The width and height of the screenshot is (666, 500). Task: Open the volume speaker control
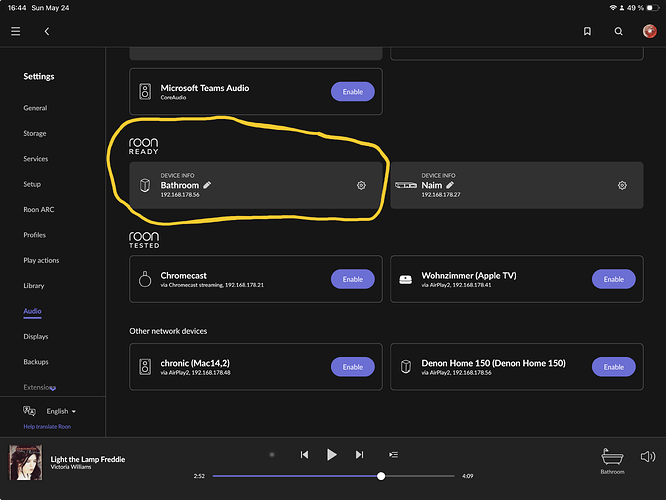point(648,457)
